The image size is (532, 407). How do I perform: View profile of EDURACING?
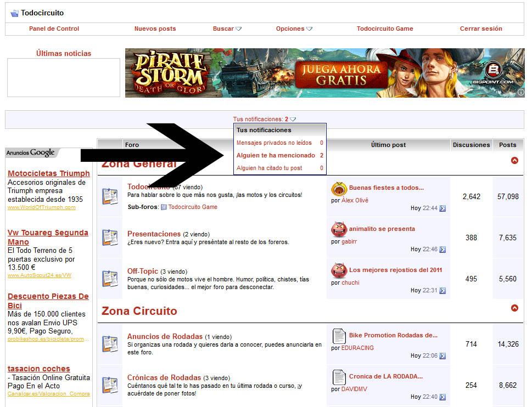pos(357,348)
